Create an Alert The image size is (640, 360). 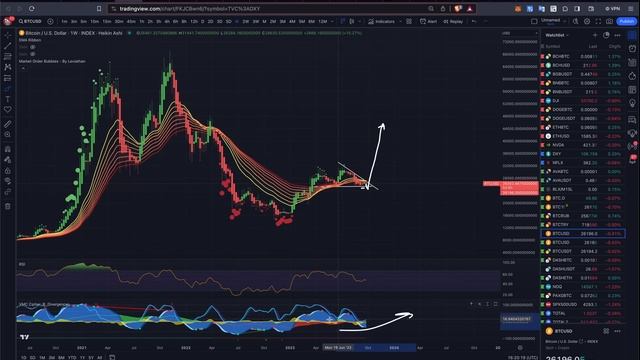(x=428, y=21)
